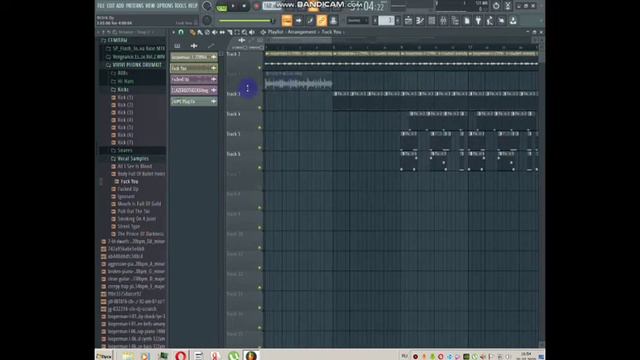Click the red Record button

[x=257, y=7]
